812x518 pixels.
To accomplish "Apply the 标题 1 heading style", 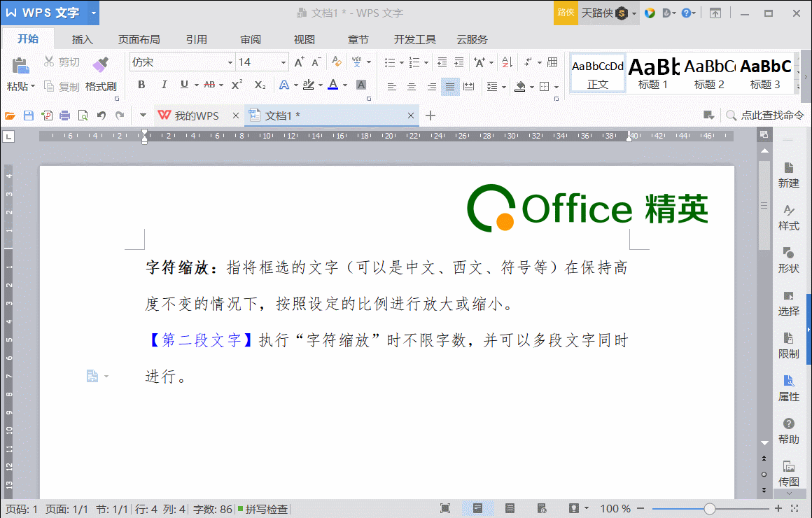I will click(x=653, y=73).
